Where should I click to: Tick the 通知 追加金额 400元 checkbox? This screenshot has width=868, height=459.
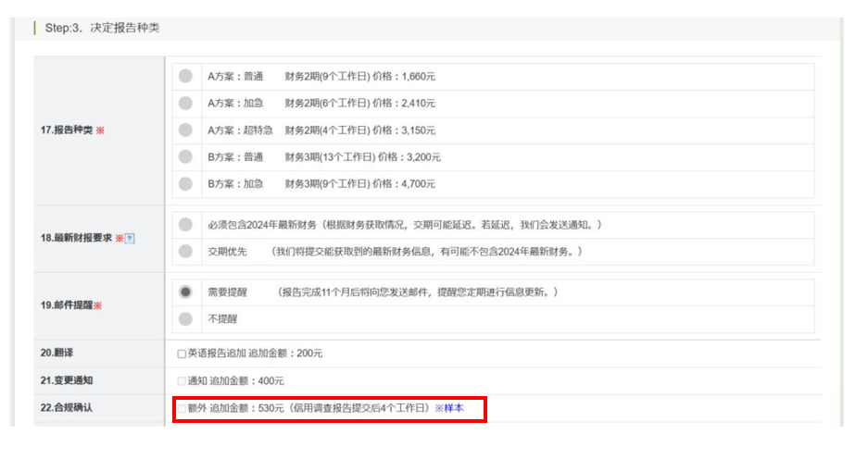coord(182,380)
